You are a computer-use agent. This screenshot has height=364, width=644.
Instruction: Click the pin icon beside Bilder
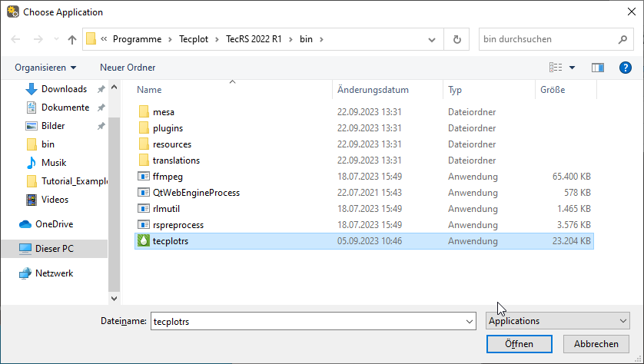click(x=101, y=126)
